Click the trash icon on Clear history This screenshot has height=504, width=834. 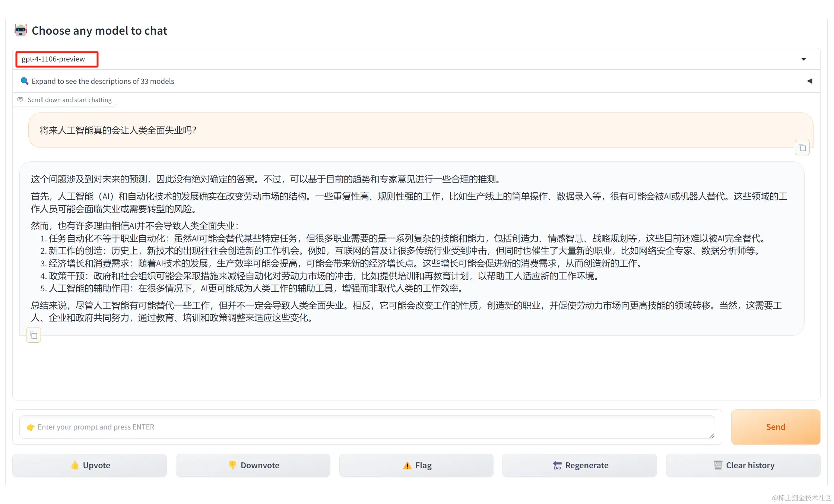(718, 465)
